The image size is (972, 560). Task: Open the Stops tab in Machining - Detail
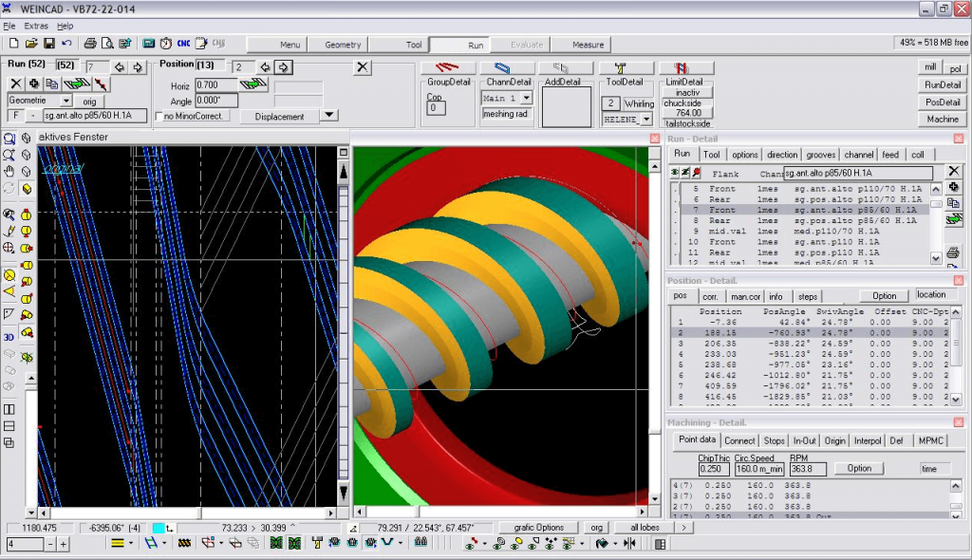coord(774,440)
